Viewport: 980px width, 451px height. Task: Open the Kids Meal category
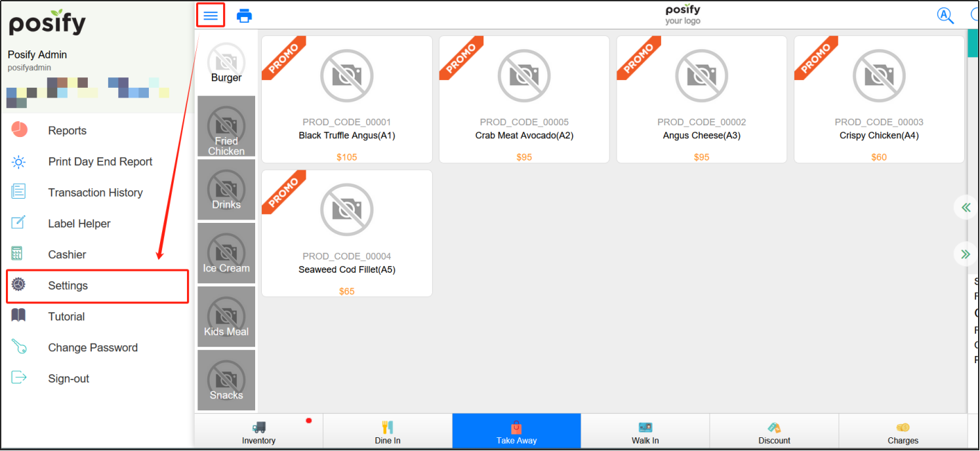coord(226,317)
